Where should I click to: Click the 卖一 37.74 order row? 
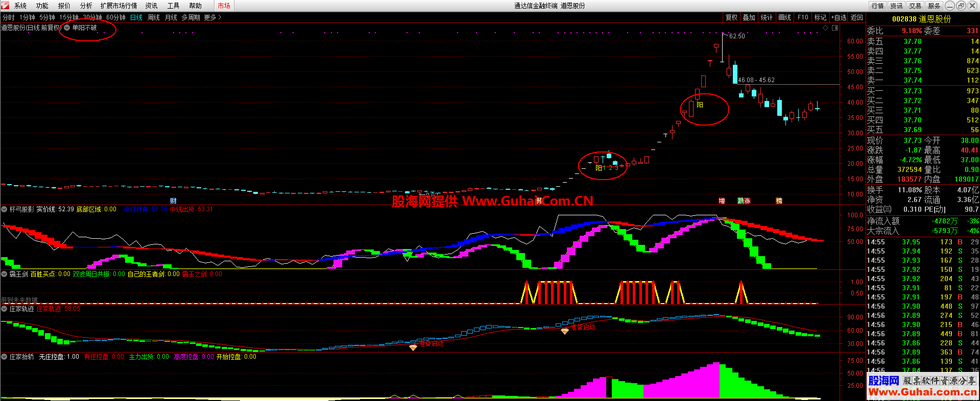(x=923, y=80)
